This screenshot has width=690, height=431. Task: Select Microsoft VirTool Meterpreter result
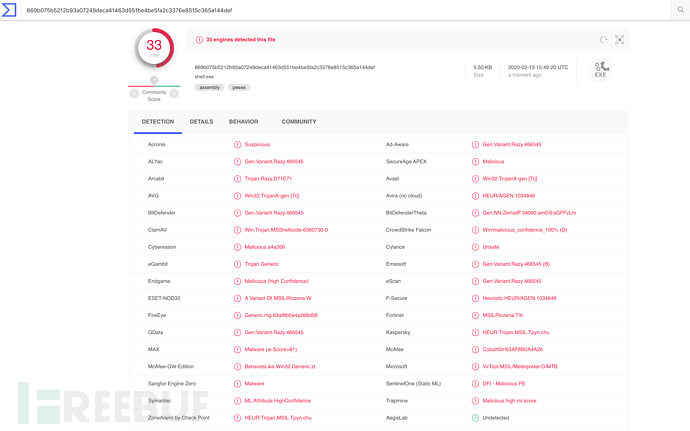pyautogui.click(x=520, y=366)
